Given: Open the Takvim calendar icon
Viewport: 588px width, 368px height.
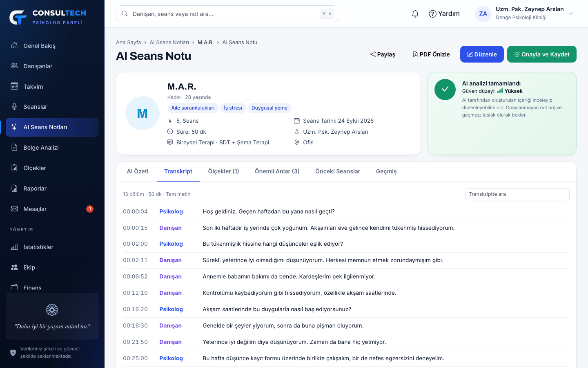Looking at the screenshot, I should pyautogui.click(x=14, y=86).
